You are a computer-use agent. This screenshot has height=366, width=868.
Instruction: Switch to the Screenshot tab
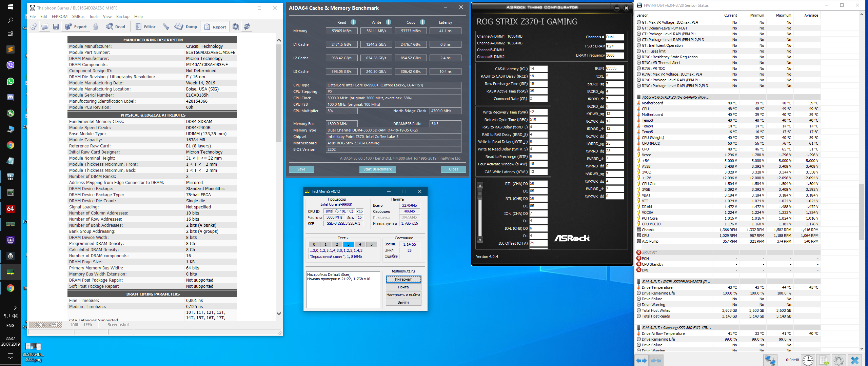118,325
